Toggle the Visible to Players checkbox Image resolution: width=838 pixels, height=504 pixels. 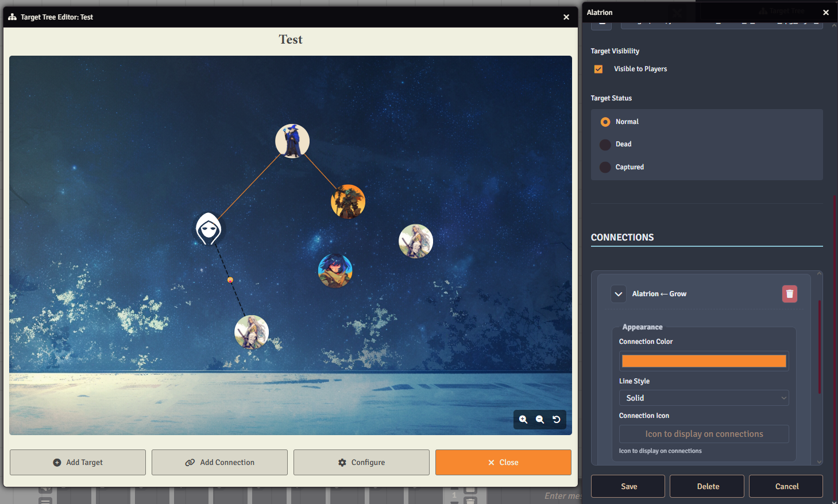[x=598, y=69]
